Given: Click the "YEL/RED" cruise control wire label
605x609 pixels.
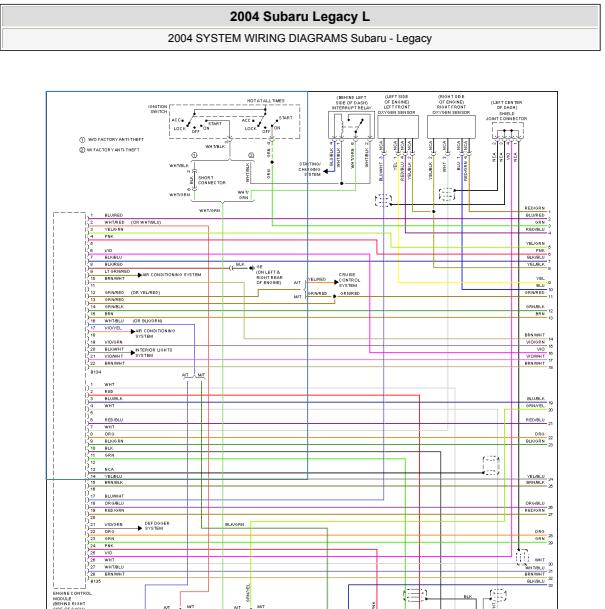Looking at the screenshot, I should (x=317, y=279).
